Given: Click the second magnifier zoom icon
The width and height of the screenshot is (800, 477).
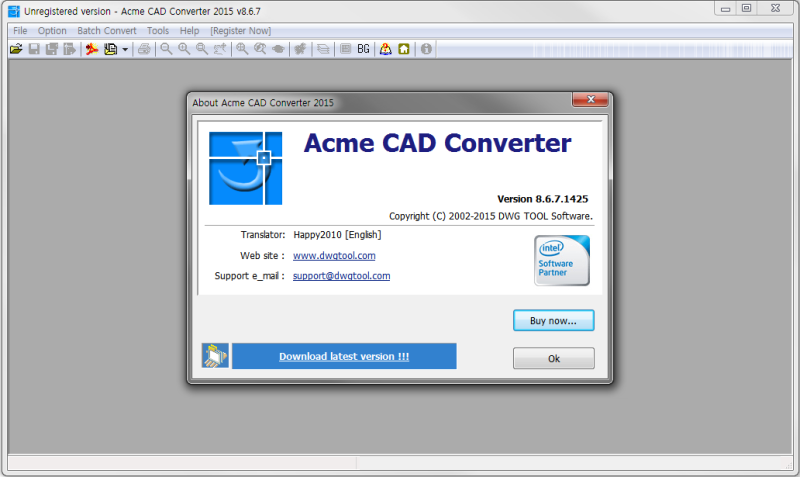Looking at the screenshot, I should pos(184,49).
